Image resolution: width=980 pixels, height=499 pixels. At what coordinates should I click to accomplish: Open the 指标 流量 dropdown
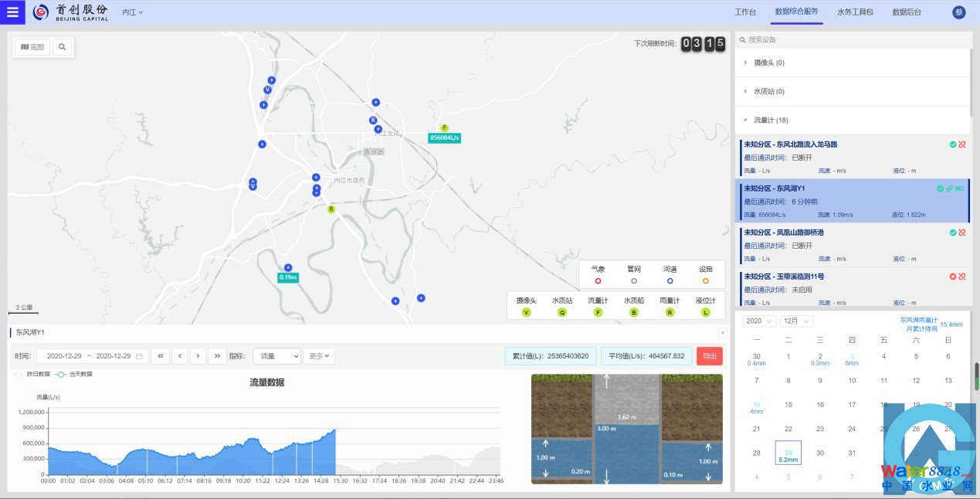coord(276,356)
